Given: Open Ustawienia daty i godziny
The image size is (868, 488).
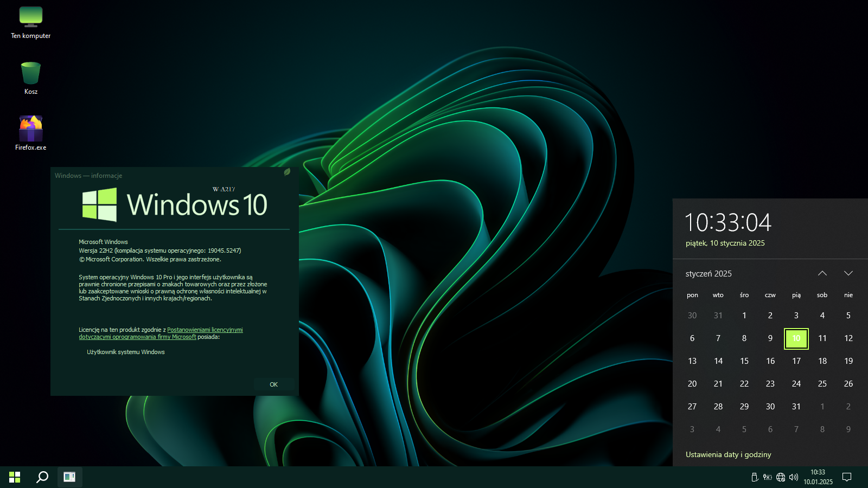Looking at the screenshot, I should [x=728, y=454].
